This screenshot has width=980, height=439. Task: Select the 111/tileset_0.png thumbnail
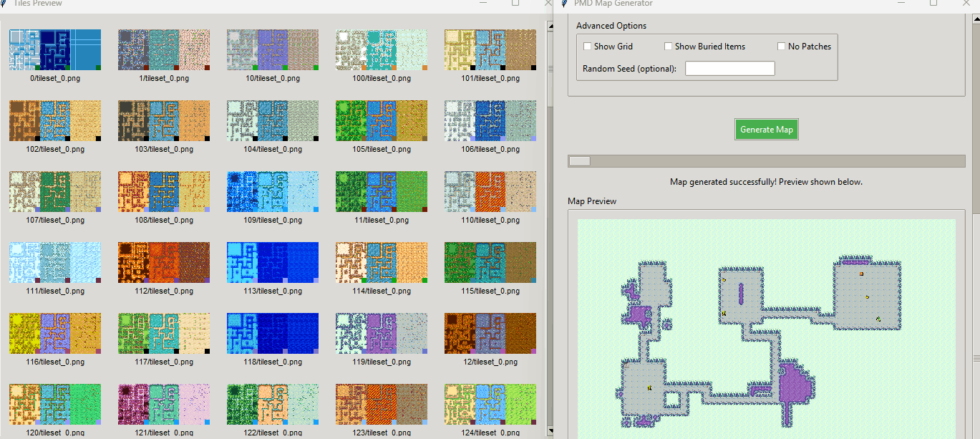pos(55,262)
